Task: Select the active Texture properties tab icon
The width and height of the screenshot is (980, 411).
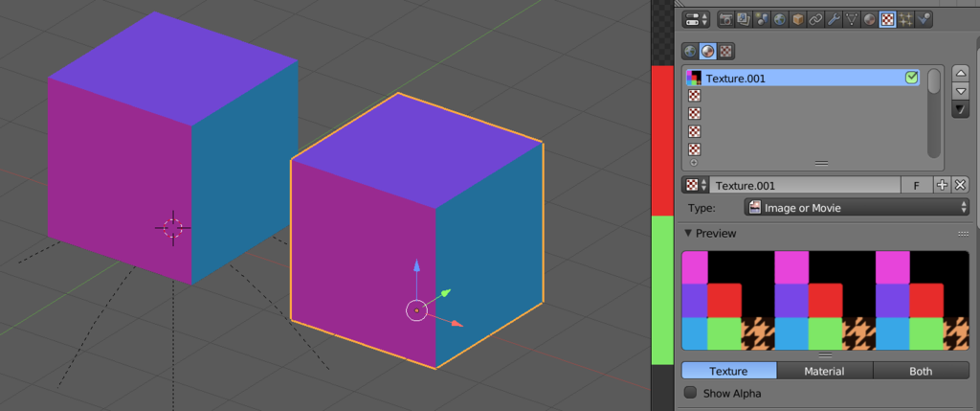Action: [x=887, y=19]
